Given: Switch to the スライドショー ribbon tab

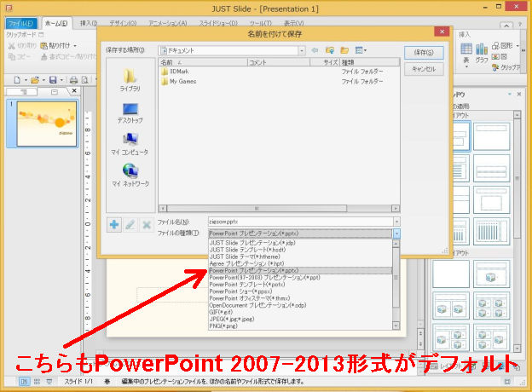Looking at the screenshot, I should 217,23.
